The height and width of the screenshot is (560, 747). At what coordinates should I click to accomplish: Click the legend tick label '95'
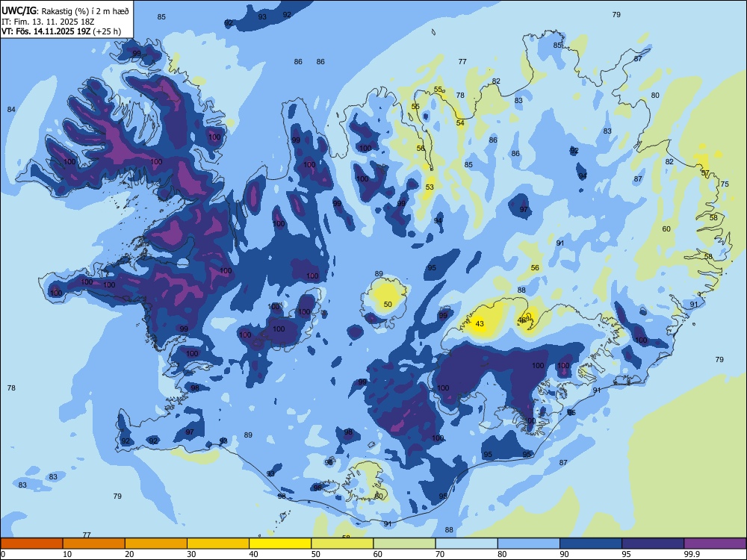tap(627, 554)
